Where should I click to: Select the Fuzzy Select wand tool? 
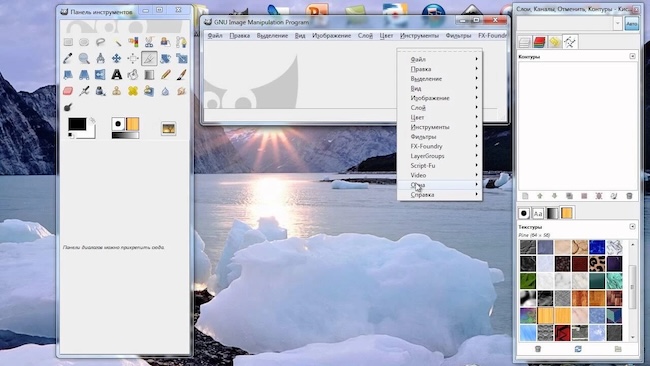tap(117, 42)
